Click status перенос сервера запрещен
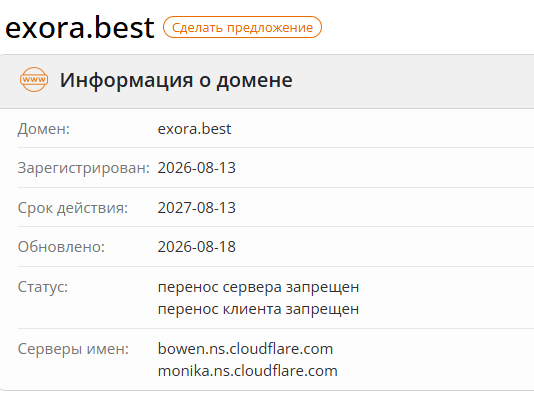This screenshot has height=402, width=534. click(x=258, y=287)
